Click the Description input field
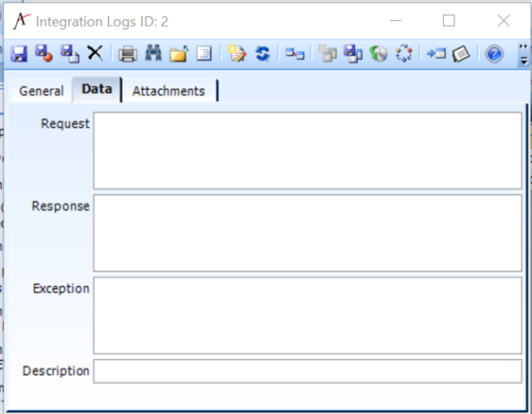The width and height of the screenshot is (532, 414). click(308, 371)
